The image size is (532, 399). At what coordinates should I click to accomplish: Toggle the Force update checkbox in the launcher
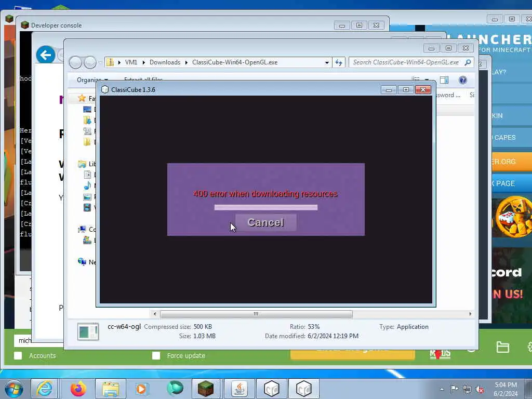[156, 355]
